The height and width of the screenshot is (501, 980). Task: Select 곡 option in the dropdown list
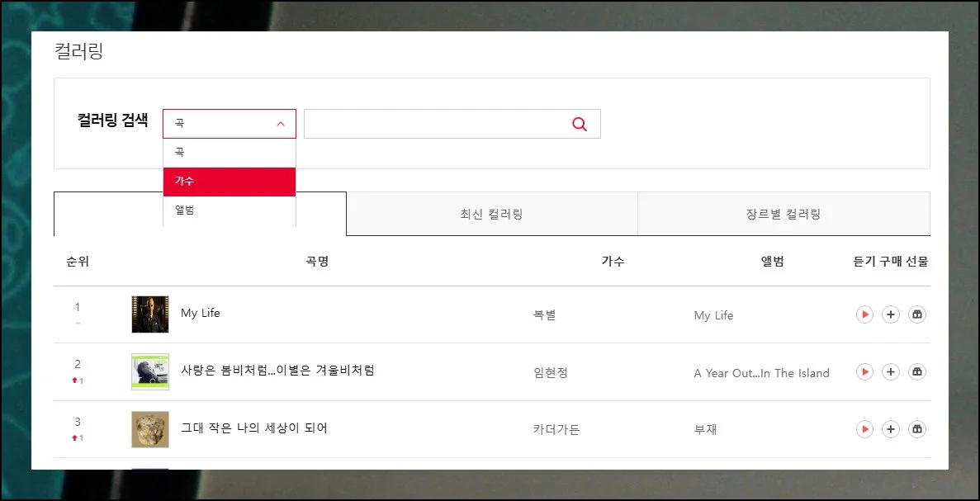(229, 153)
